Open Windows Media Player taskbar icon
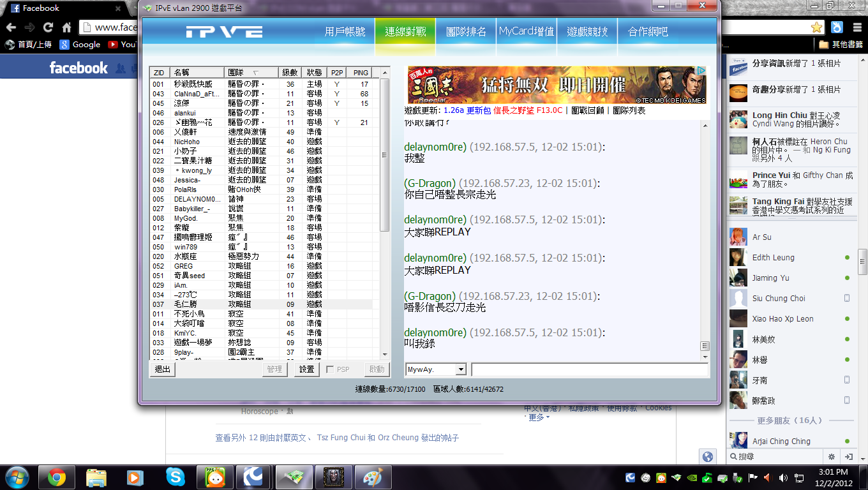Image resolution: width=868 pixels, height=490 pixels. tap(135, 477)
